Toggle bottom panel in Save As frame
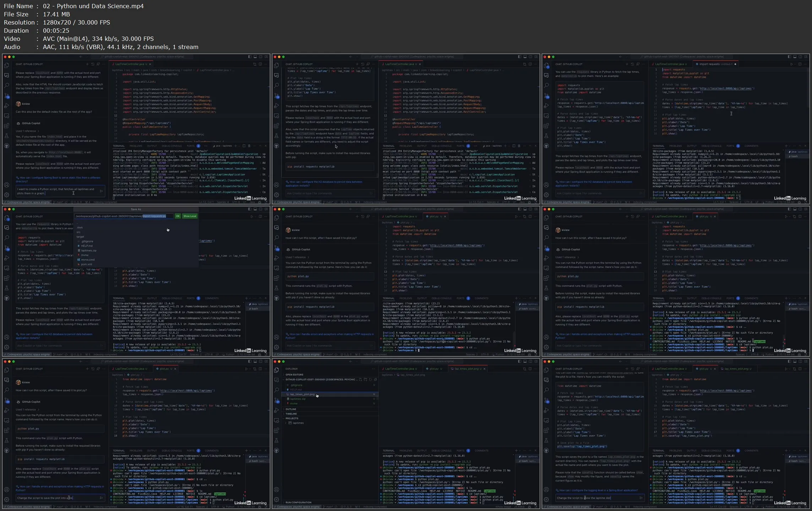Image resolution: width=812 pixels, height=511 pixels. pos(255,209)
